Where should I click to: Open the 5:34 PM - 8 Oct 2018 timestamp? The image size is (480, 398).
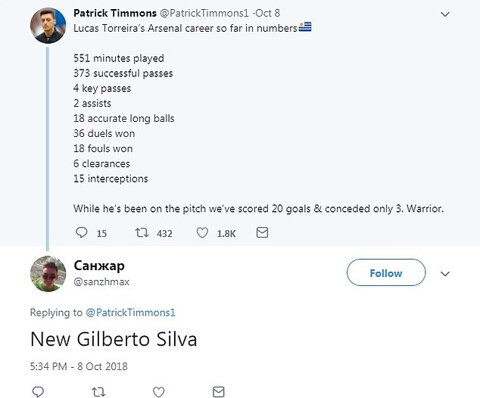coord(79,366)
